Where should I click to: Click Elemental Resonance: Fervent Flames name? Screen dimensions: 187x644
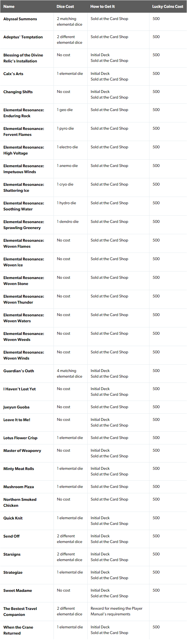(24, 132)
